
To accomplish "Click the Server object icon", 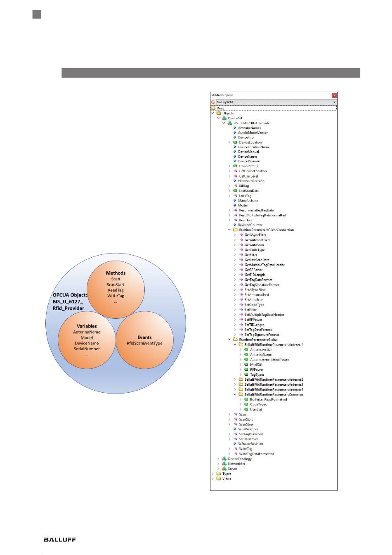I will pyautogui.click(x=224, y=469).
